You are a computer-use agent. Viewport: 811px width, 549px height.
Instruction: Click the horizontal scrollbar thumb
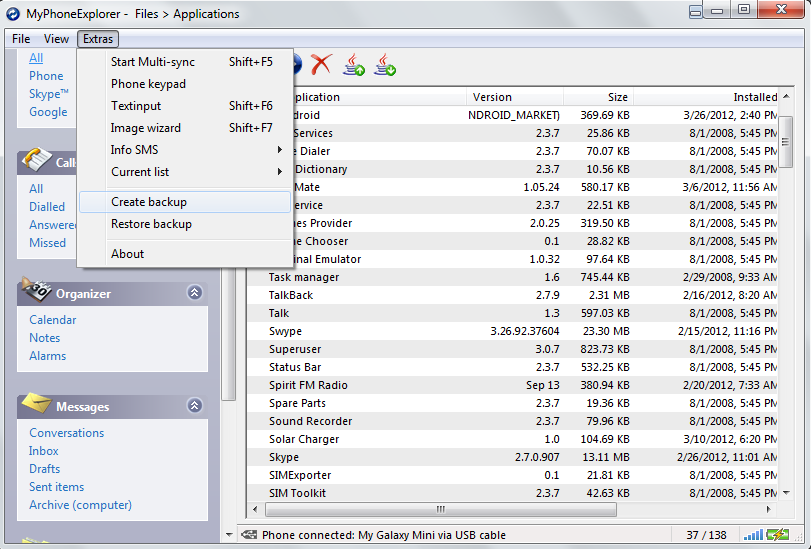pos(441,509)
